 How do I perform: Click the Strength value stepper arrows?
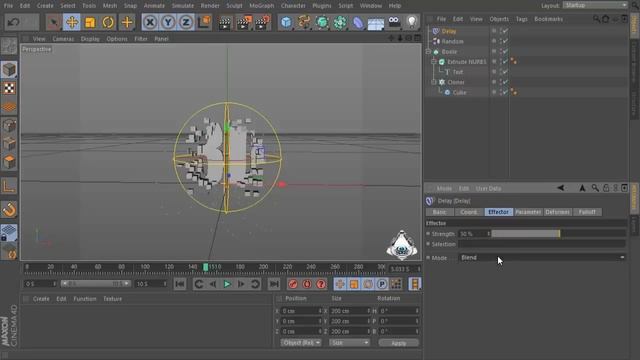click(489, 234)
